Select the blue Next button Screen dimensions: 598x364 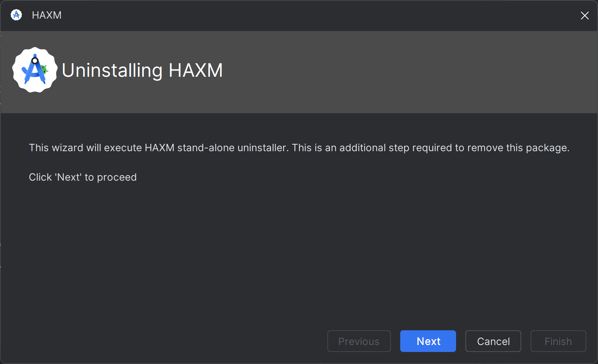pyautogui.click(x=428, y=341)
